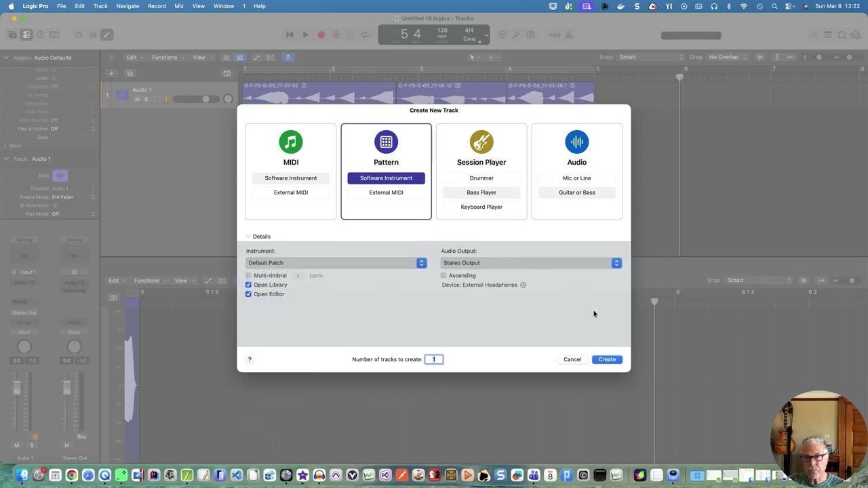Expand the More section in Region inspector
868x488 pixels.
pos(6,146)
